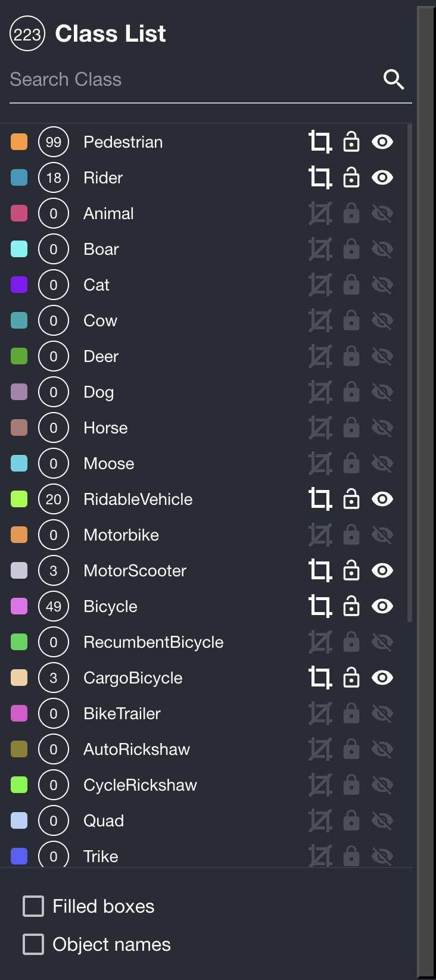
Task: Enable the Object names checkbox
Action: point(33,944)
